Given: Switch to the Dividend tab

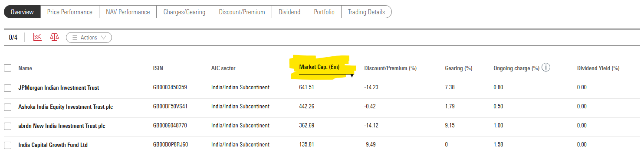Looking at the screenshot, I should pyautogui.click(x=289, y=12).
